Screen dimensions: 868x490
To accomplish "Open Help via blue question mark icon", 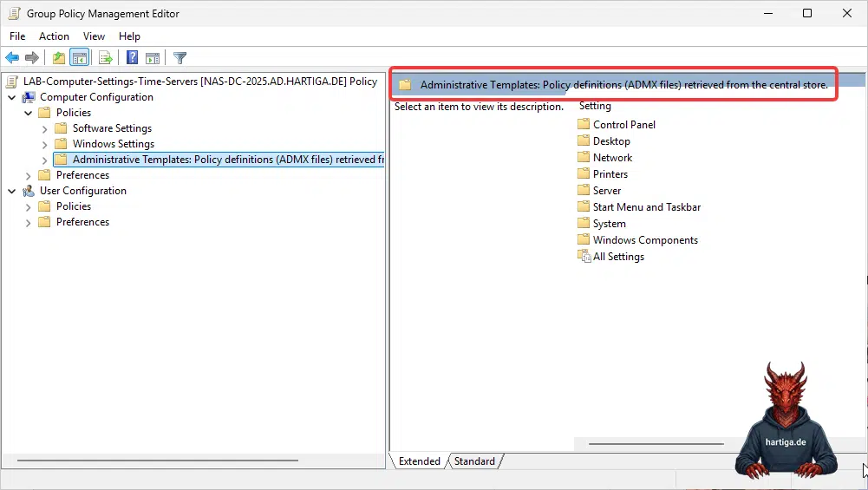I will pyautogui.click(x=133, y=57).
